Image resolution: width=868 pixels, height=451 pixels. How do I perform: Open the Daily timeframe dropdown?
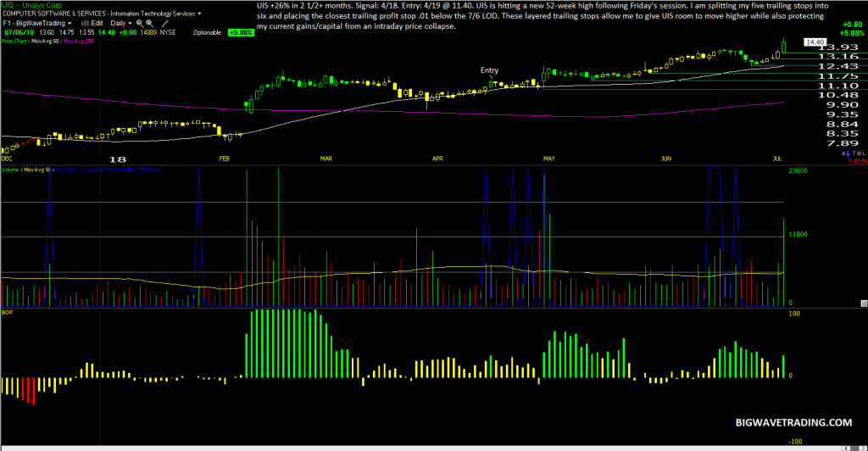pyautogui.click(x=120, y=23)
